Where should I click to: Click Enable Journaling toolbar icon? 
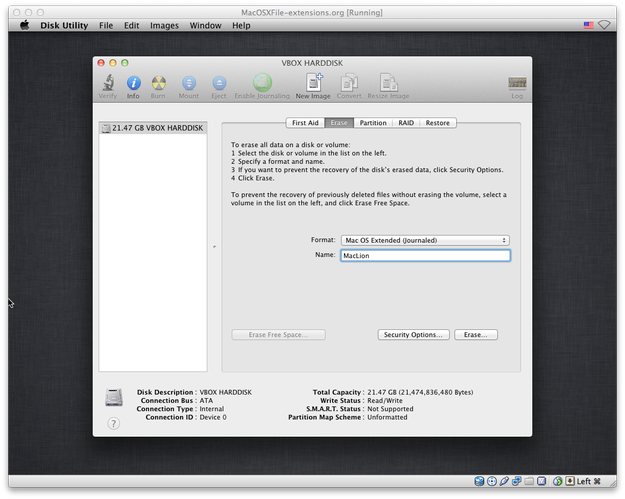(262, 83)
